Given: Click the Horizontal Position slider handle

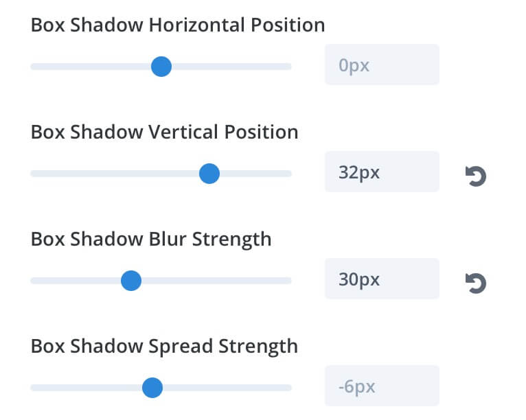Looking at the screenshot, I should (161, 67).
